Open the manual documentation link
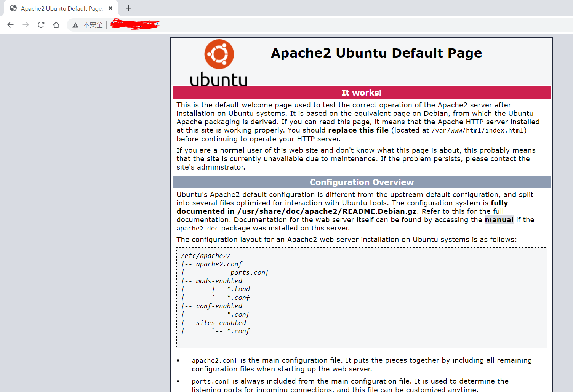The image size is (573, 392). (499, 220)
